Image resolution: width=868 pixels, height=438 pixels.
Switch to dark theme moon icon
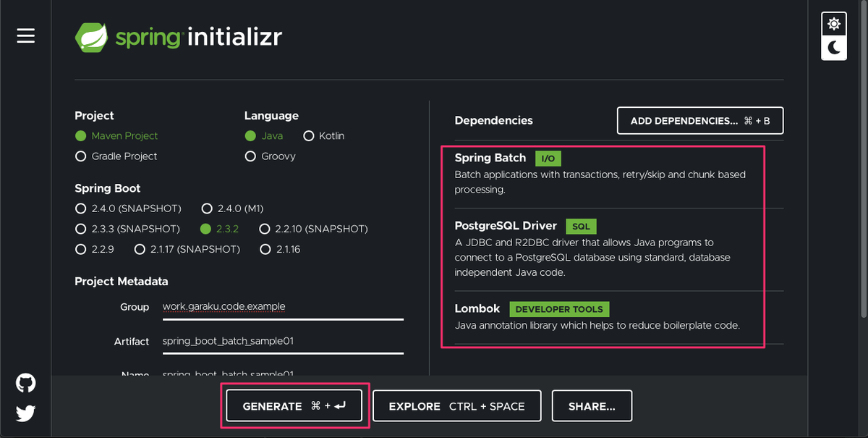834,48
